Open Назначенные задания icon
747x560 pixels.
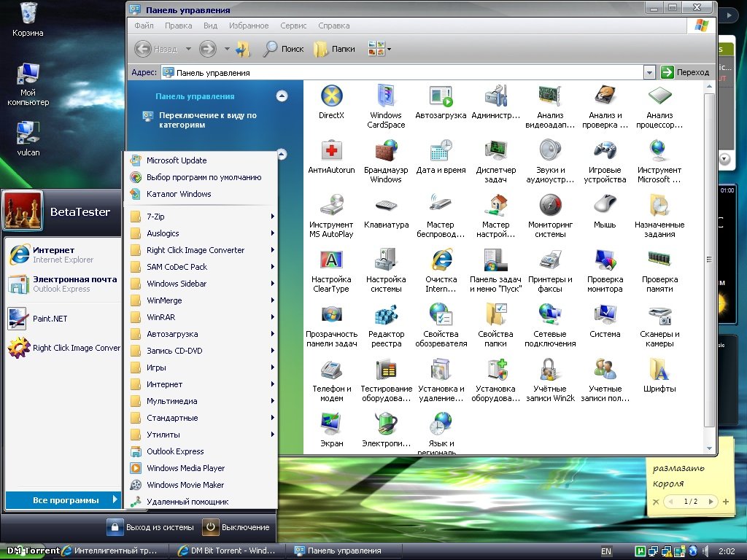coord(659,216)
